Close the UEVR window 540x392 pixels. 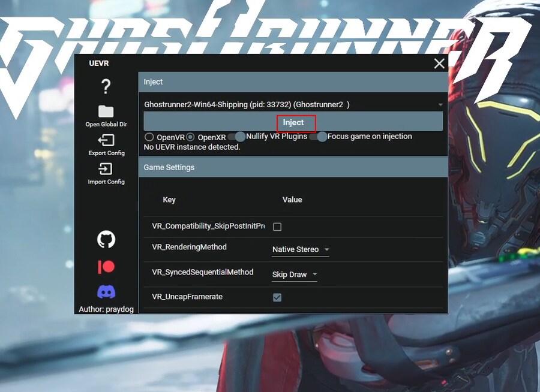pyautogui.click(x=439, y=64)
